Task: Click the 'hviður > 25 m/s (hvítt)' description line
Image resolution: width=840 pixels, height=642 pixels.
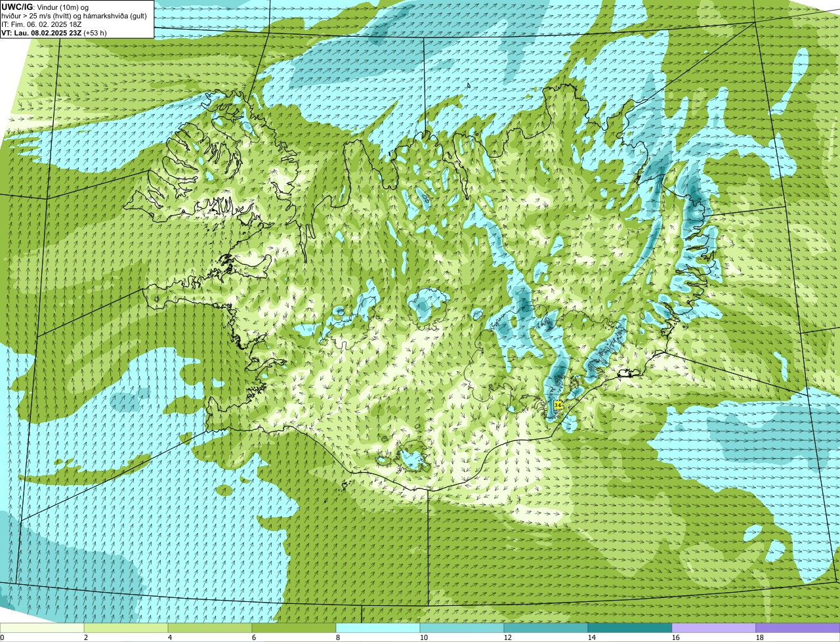Action: [74, 15]
